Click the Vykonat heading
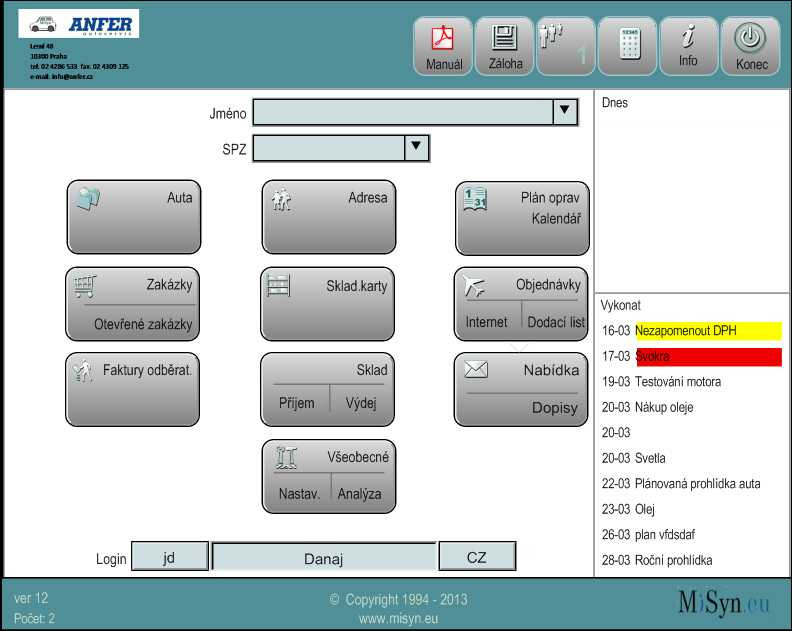Viewport: 792px width, 631px height. pyautogui.click(x=620, y=305)
